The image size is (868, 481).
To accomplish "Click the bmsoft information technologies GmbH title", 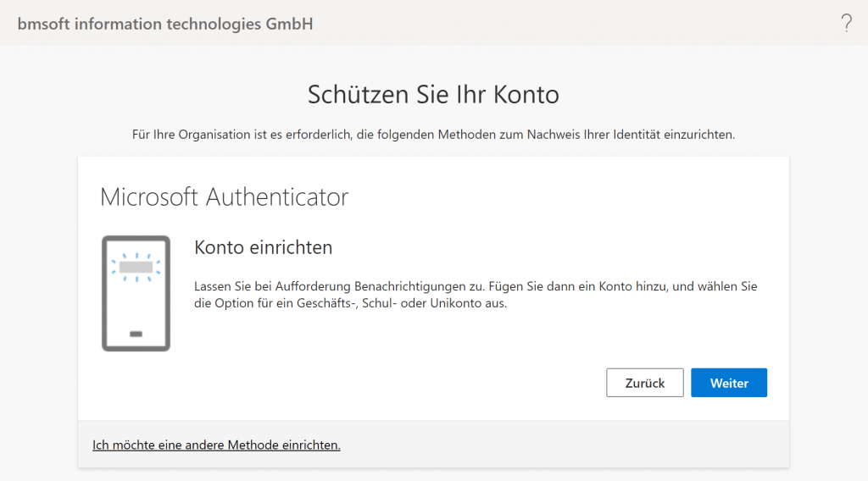I will (x=165, y=24).
